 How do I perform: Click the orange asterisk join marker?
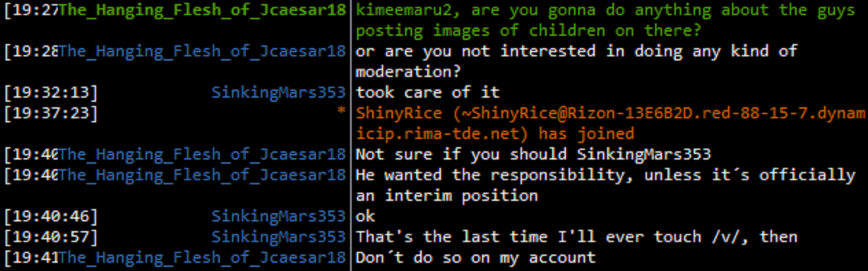341,113
